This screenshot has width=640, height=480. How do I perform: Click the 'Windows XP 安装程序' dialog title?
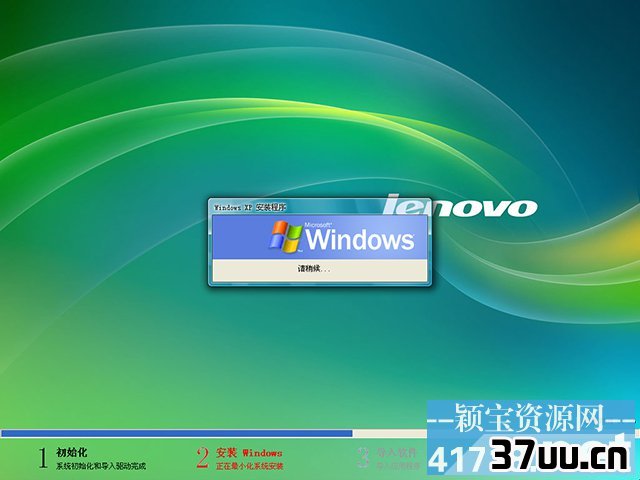point(250,207)
